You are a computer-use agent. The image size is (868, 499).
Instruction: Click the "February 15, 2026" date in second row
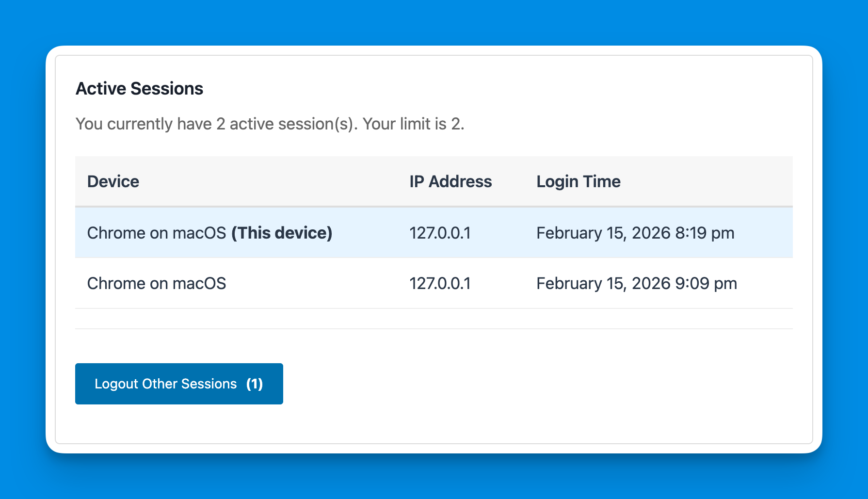tap(603, 283)
